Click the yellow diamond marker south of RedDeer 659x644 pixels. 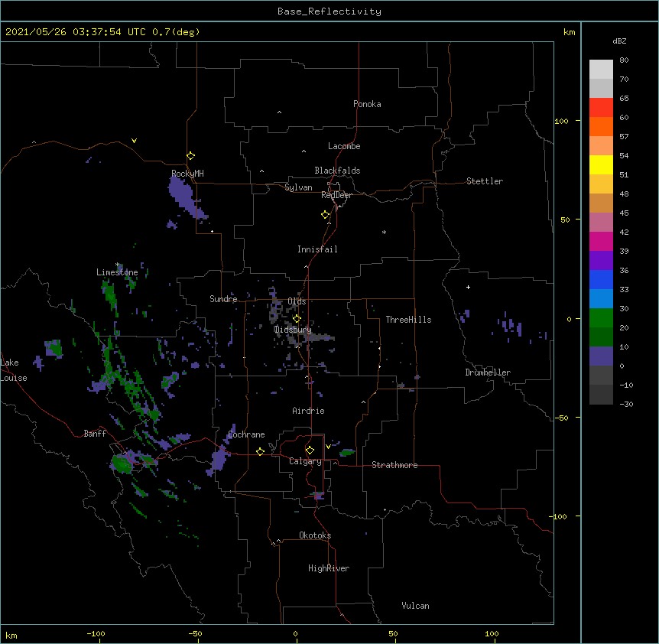(x=325, y=215)
